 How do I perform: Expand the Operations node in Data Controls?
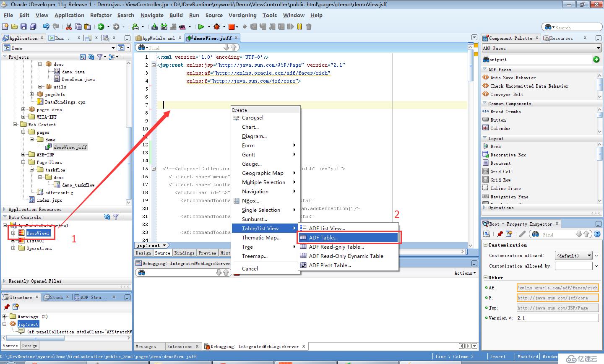[13, 248]
